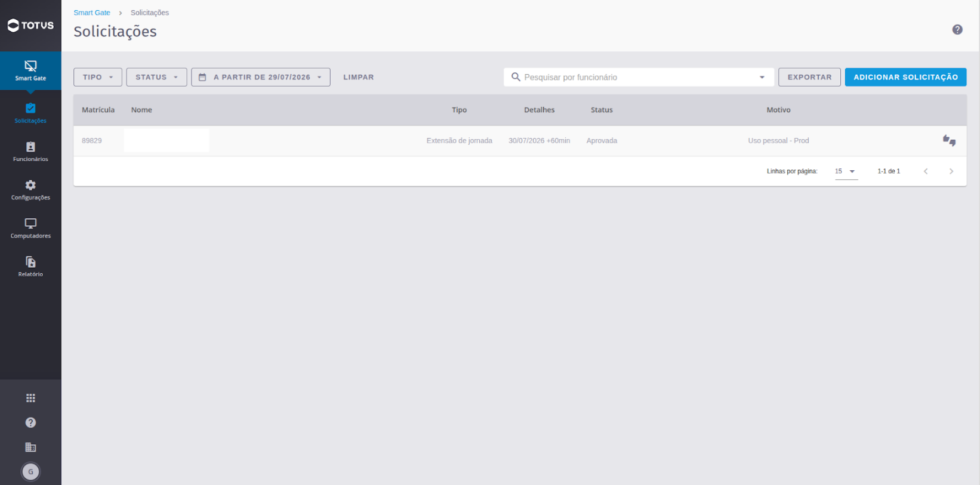Click the Motivo column header
Viewport: 980px width, 485px height.
tap(778, 110)
